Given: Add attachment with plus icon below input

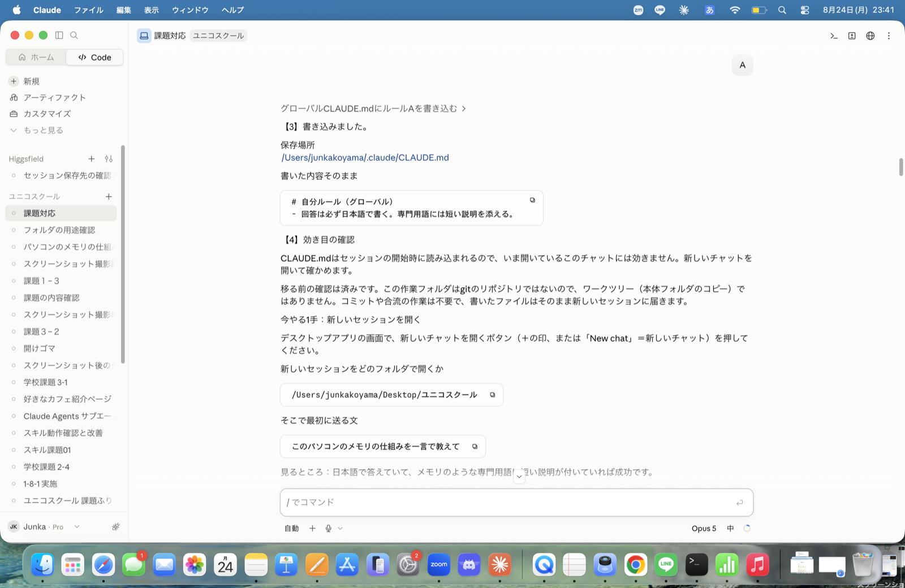Looking at the screenshot, I should [x=312, y=528].
